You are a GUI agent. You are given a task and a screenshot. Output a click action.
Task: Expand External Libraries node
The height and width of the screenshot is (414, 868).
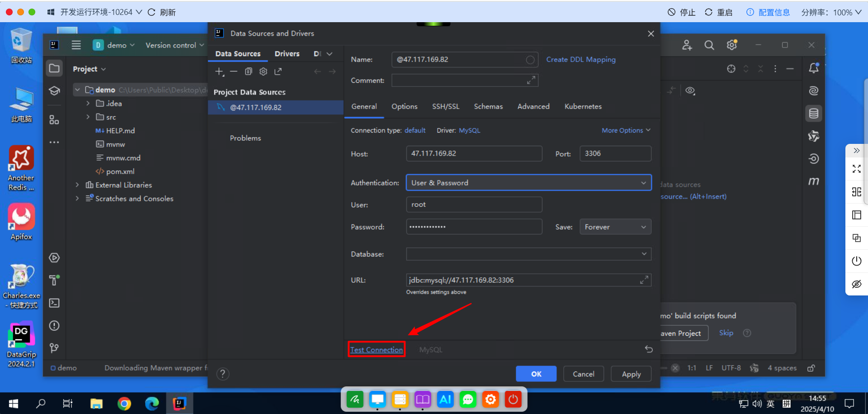point(77,185)
